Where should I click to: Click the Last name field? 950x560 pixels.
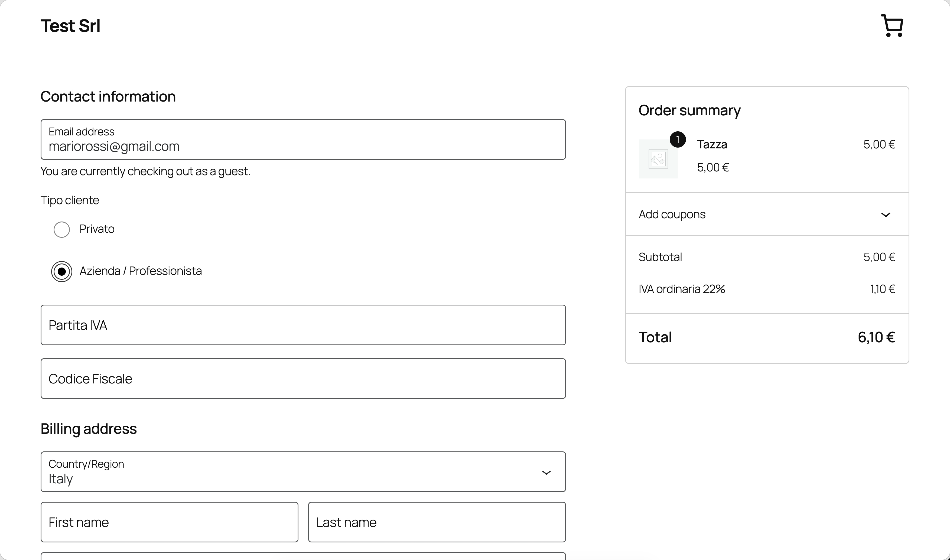point(437,522)
